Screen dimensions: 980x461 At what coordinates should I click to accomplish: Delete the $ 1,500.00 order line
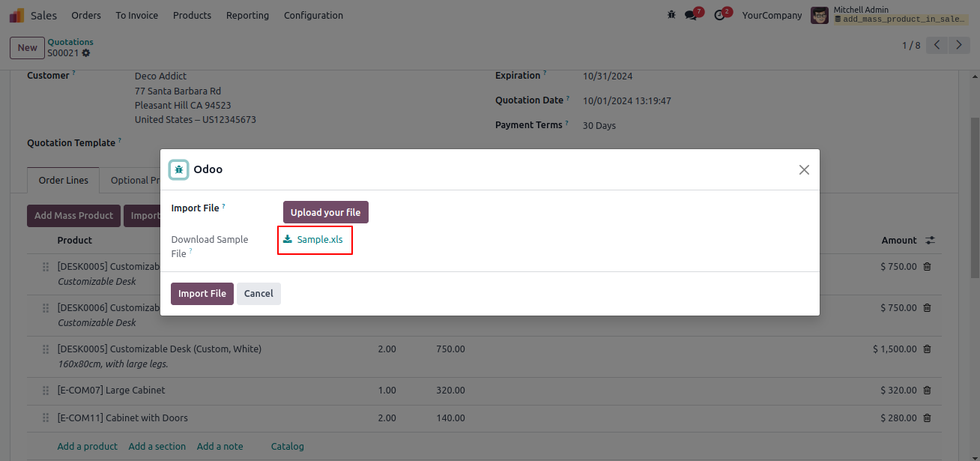click(x=927, y=349)
